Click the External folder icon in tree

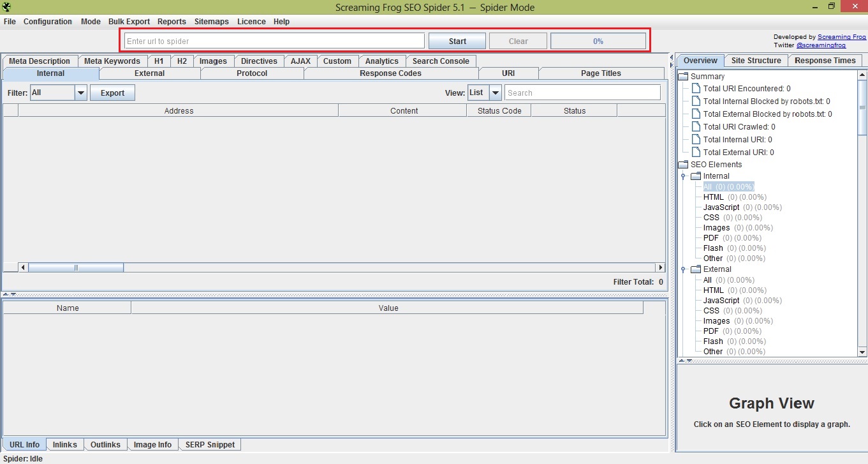[696, 269]
